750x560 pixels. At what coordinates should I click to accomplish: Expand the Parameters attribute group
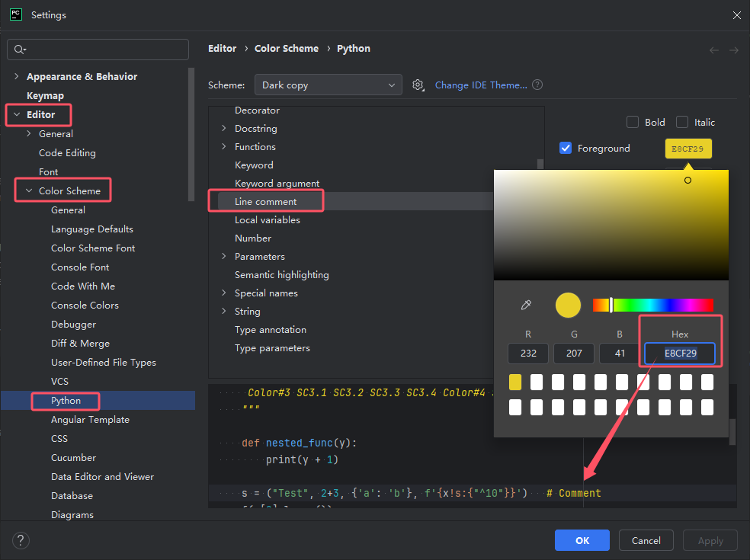224,256
